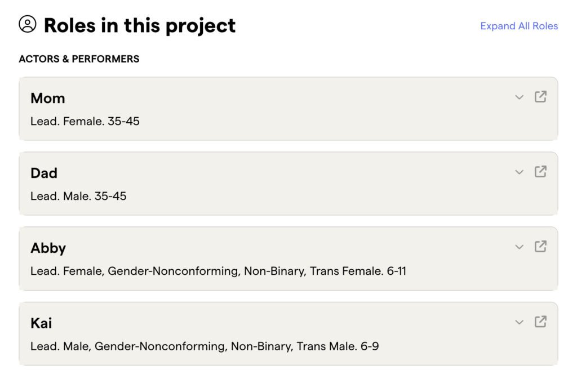Launch Kai role via external link icon
This screenshot has height=392, width=577.
(x=540, y=322)
